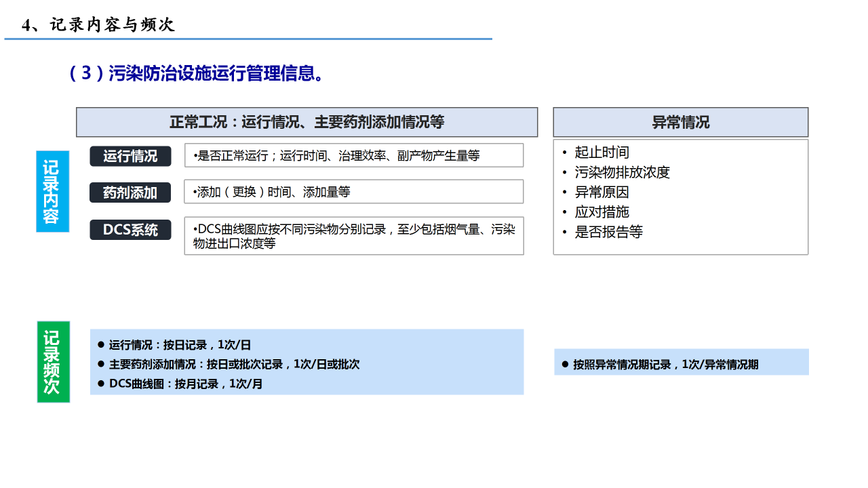Select the 异常情况 header box
The image size is (868, 488).
coord(680,122)
